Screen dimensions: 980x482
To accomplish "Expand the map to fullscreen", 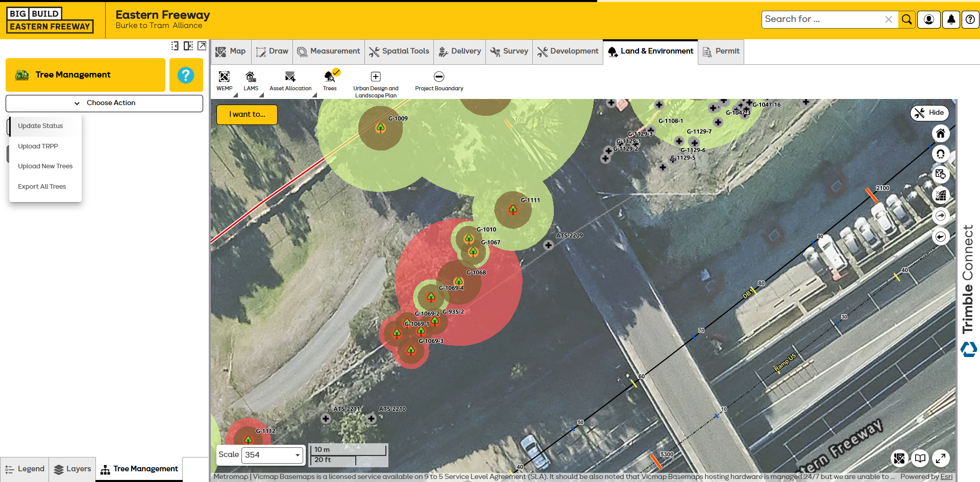I will point(941,458).
